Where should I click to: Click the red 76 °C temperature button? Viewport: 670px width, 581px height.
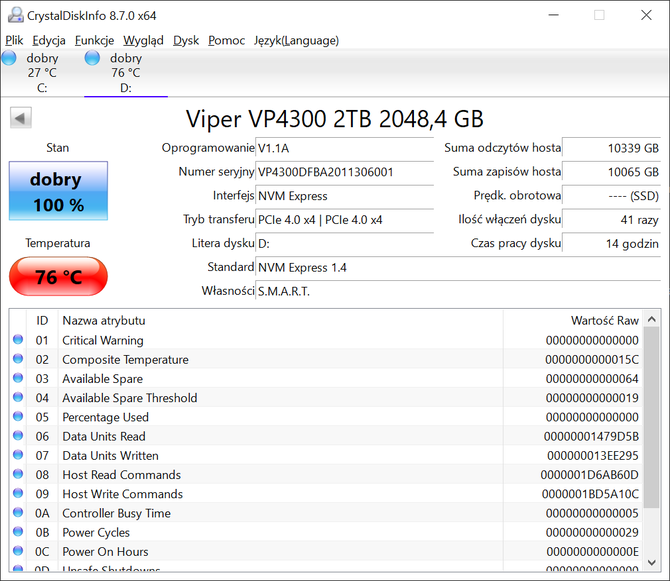(58, 276)
